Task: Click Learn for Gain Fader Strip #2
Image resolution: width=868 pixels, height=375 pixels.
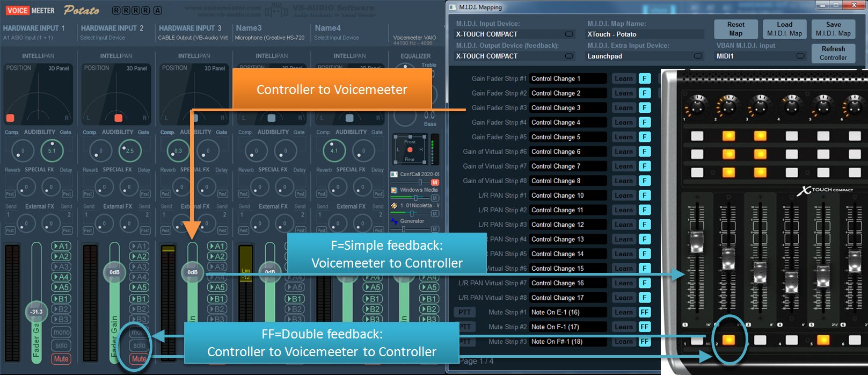Action: tap(624, 93)
